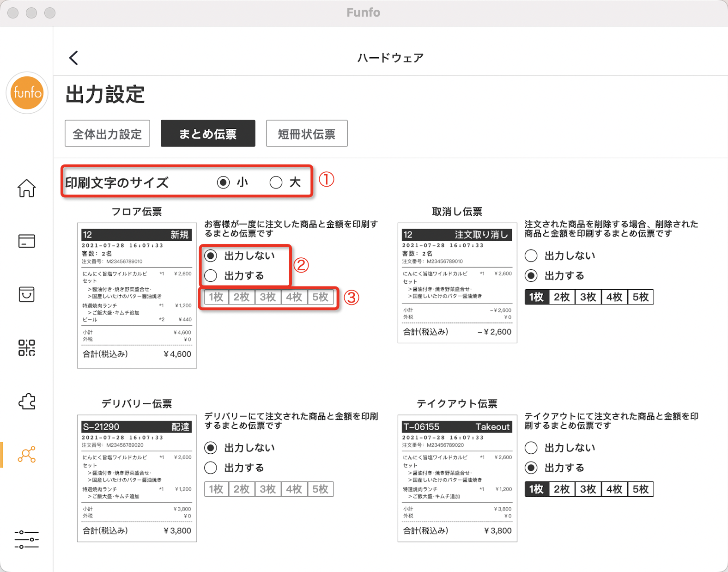Open the card/register icon in the sidebar

point(27,241)
